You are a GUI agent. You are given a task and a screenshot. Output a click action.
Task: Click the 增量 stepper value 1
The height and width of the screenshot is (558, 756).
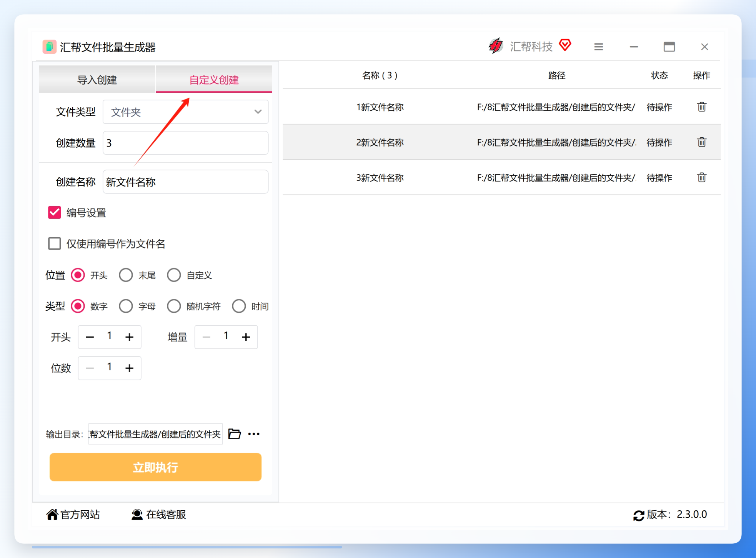pyautogui.click(x=226, y=336)
